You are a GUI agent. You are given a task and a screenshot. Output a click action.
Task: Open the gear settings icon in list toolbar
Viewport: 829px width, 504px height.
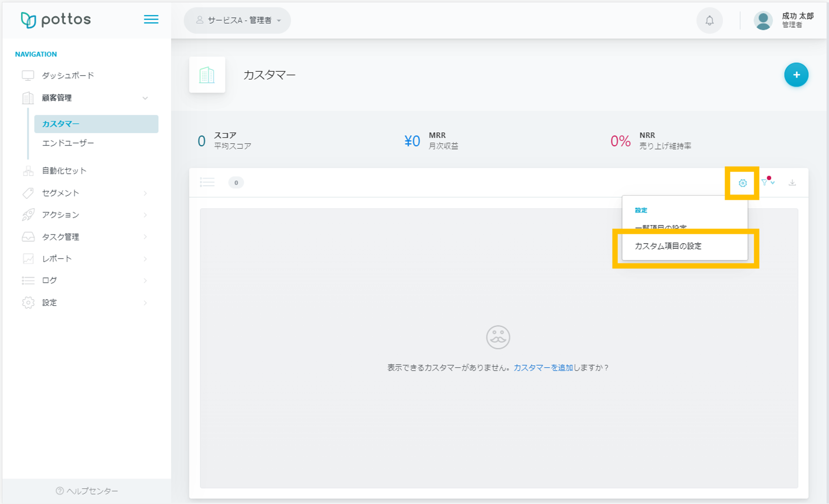(x=743, y=183)
